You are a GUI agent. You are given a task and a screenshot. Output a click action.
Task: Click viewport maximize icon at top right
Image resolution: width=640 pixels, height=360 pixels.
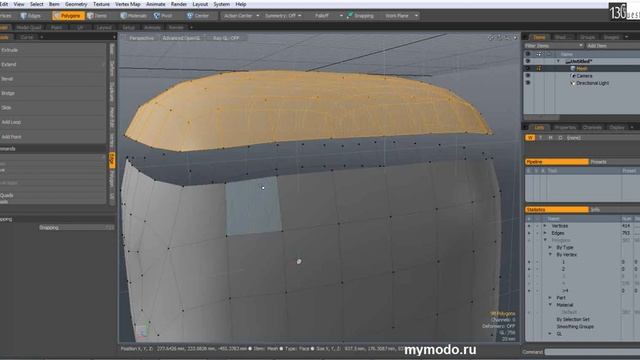tap(515, 38)
